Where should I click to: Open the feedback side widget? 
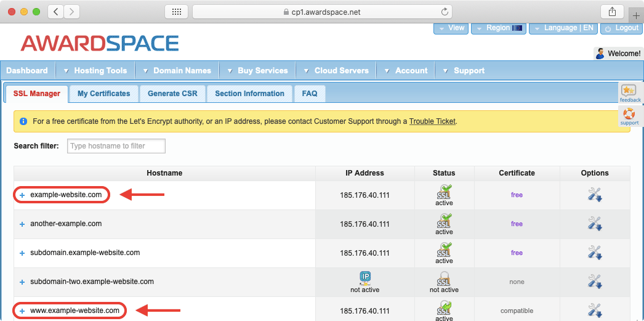[x=630, y=94]
